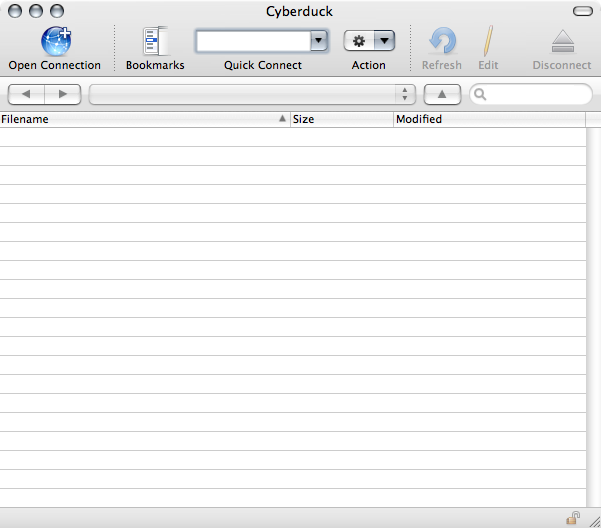Viewport: 601px width, 528px height.
Task: Navigate back with the left arrow
Action: [x=26, y=94]
